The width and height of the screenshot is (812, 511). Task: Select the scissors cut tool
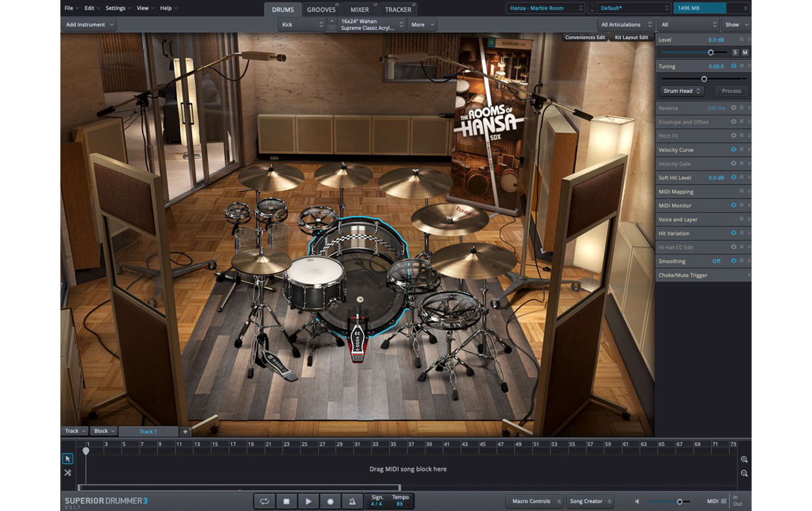[67, 472]
